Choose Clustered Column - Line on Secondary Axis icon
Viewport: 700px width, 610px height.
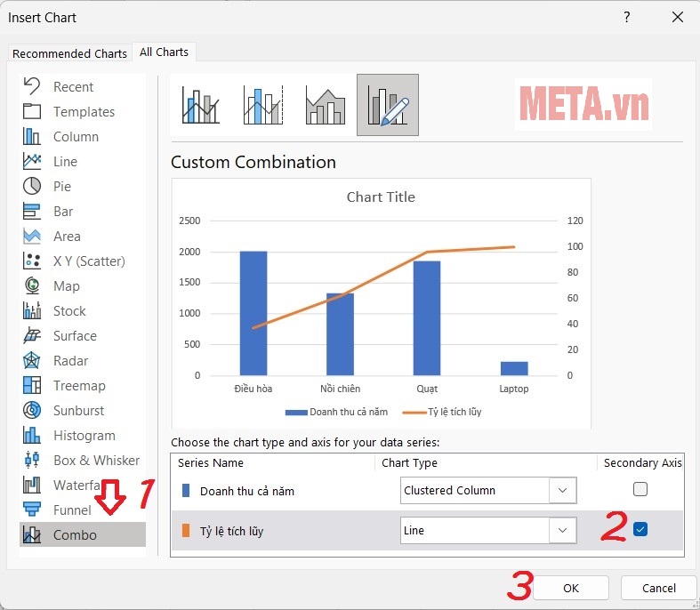coord(262,105)
